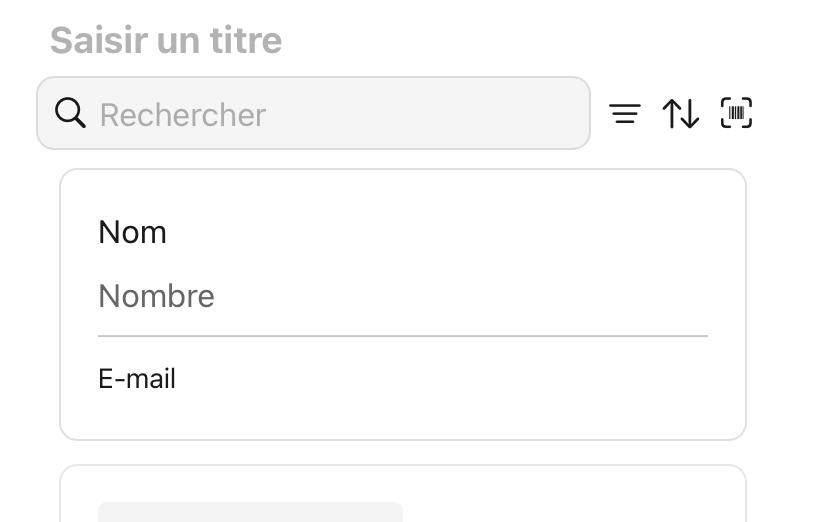Click the "Saisir un titre" title field
The height and width of the screenshot is (522, 816).
point(166,41)
